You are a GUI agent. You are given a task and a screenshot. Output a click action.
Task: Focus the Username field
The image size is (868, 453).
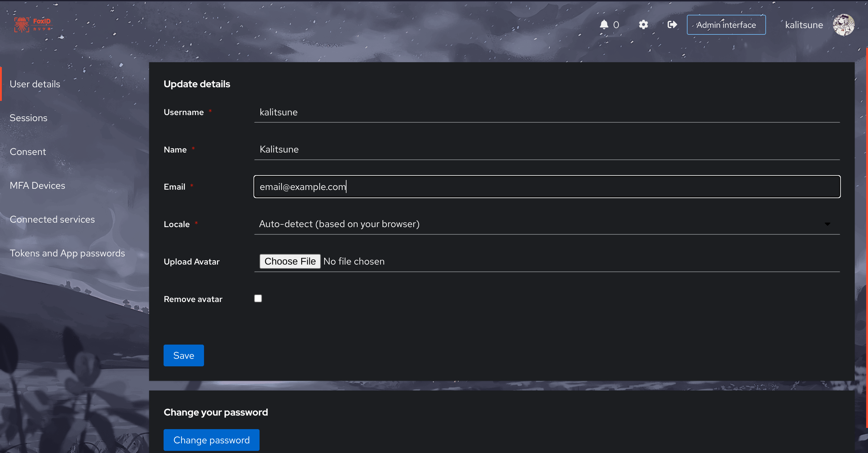pyautogui.click(x=547, y=112)
